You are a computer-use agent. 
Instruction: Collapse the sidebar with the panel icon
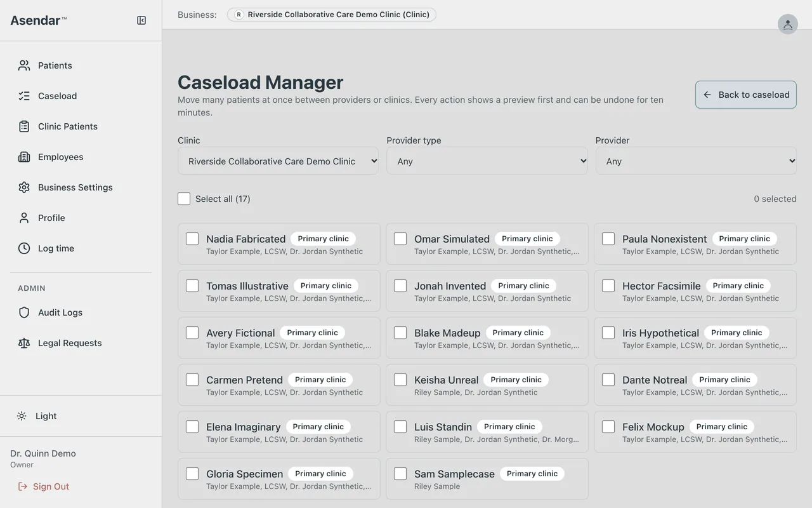pos(141,20)
